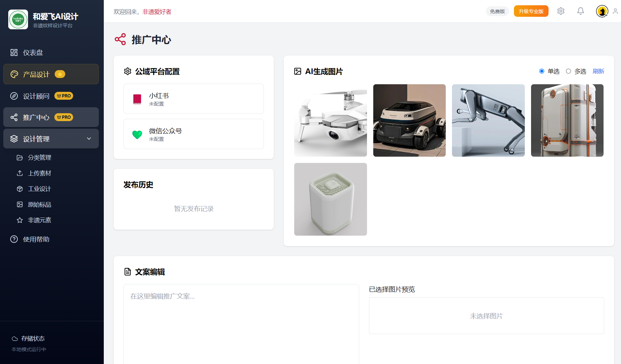Click the 微信公众号 green heart icon
621x364 pixels.
coord(137,134)
